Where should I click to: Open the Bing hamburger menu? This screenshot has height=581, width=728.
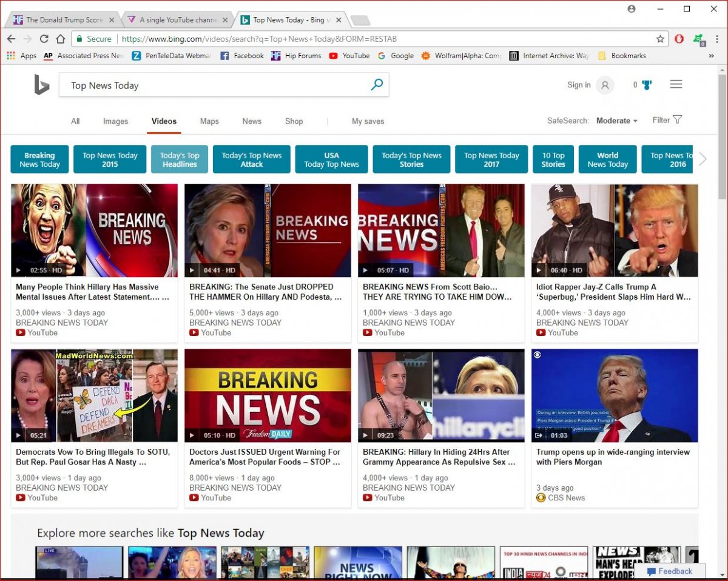(x=676, y=84)
